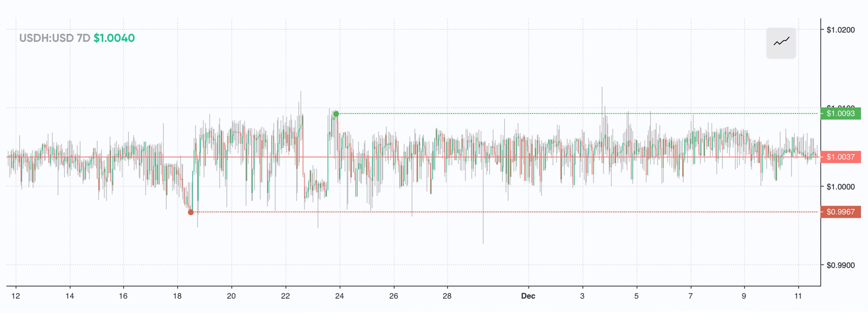
Task: Select date 11 at axis end
Action: click(x=798, y=296)
